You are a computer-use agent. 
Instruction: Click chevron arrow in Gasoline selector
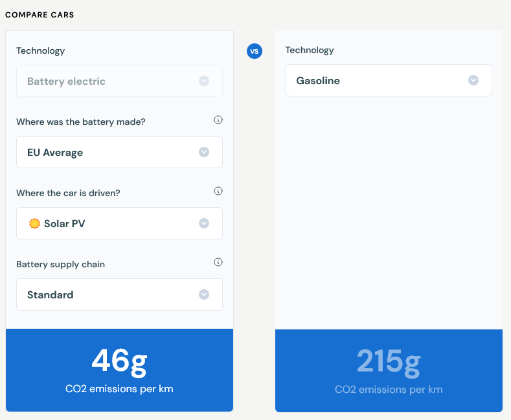pyautogui.click(x=473, y=80)
